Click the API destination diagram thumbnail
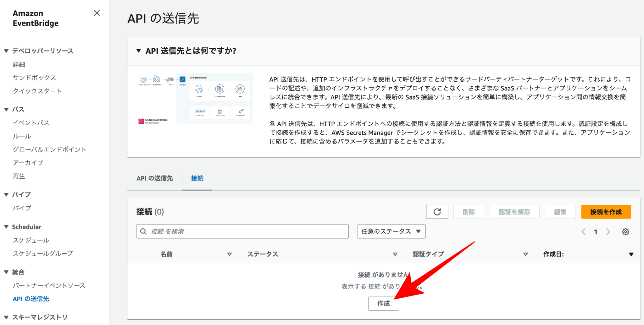The image size is (644, 325). click(x=196, y=99)
